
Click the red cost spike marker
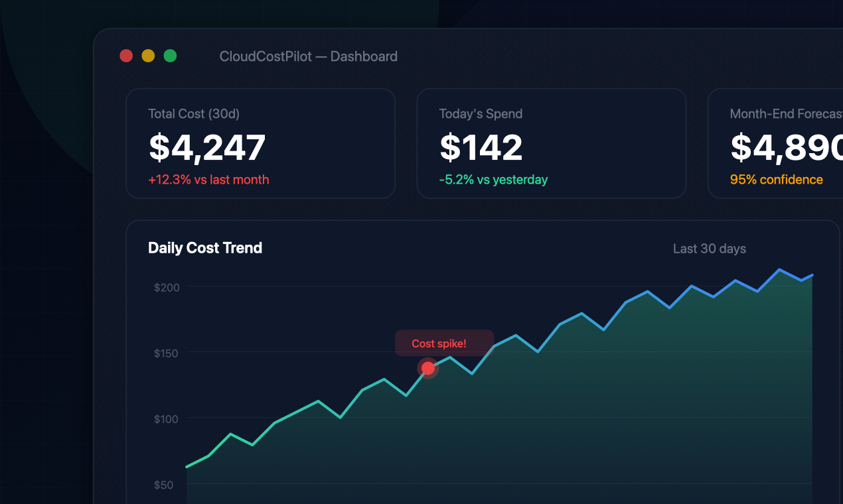click(428, 368)
